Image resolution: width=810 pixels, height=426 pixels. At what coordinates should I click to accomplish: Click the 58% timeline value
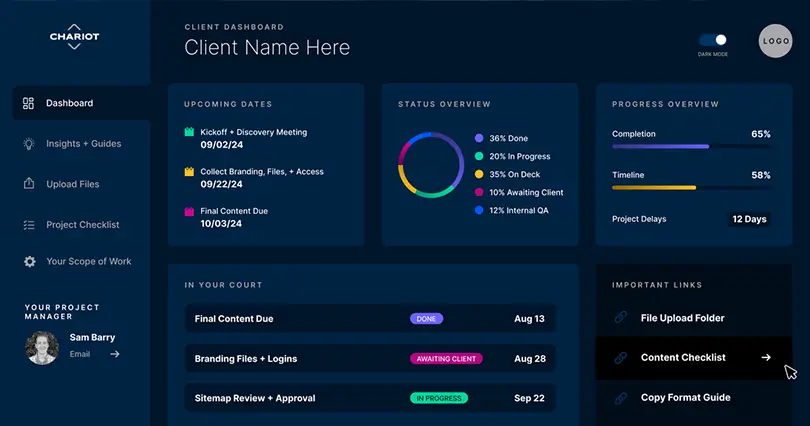pyautogui.click(x=760, y=176)
